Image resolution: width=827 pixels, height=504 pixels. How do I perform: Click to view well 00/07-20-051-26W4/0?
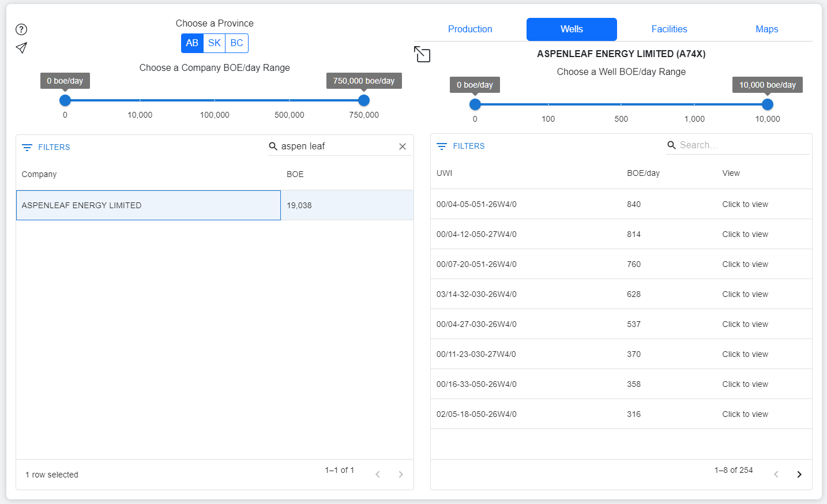coord(745,264)
